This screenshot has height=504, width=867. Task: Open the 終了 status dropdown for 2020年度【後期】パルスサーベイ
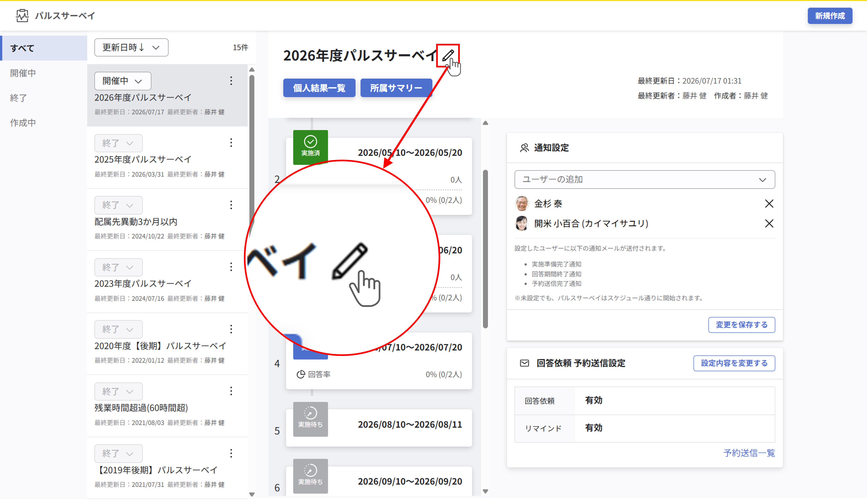pos(118,329)
